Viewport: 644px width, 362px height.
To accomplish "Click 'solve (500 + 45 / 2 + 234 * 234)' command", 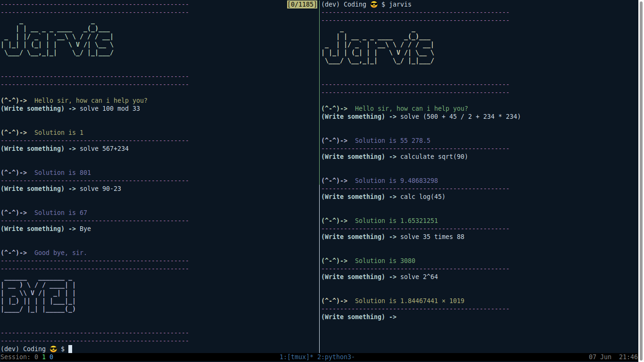I will click(x=461, y=116).
